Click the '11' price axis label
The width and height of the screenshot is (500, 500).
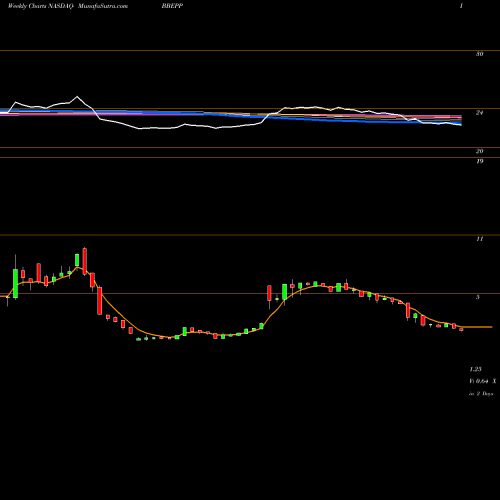480,239
